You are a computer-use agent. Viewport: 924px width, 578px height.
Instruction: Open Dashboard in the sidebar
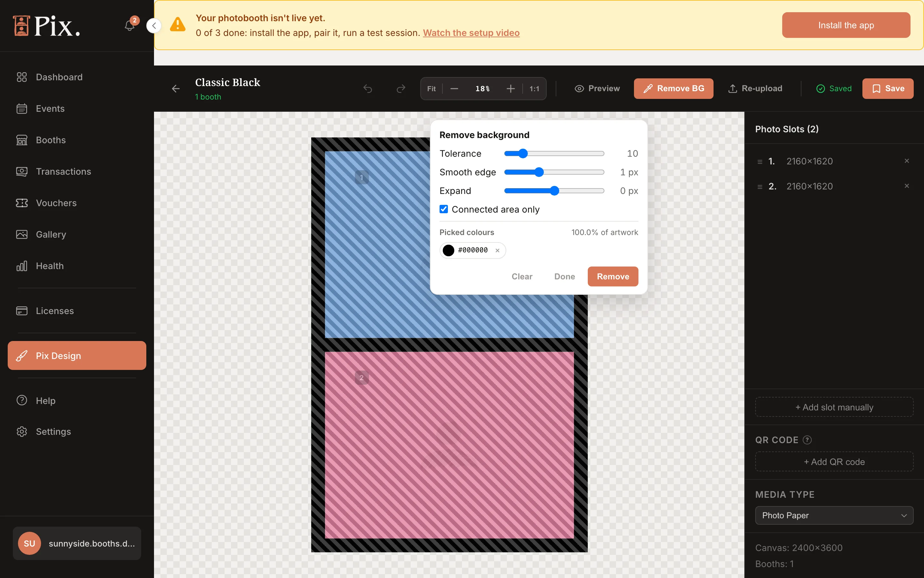pos(77,77)
